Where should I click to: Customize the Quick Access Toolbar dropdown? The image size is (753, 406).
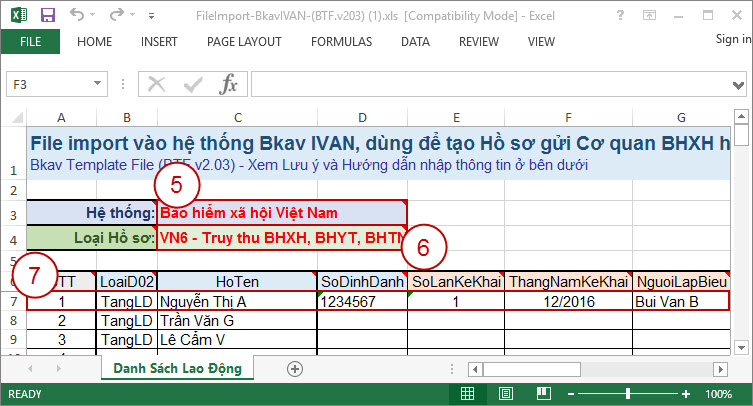[151, 16]
